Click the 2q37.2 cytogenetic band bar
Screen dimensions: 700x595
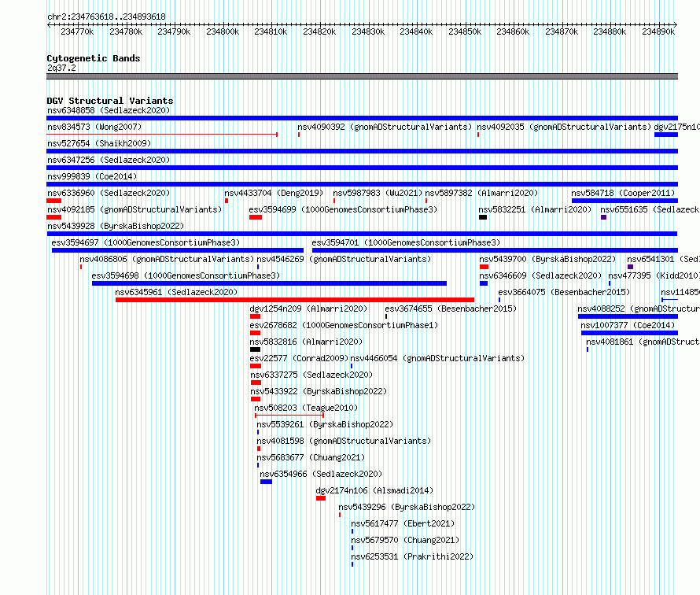pyautogui.click(x=362, y=76)
